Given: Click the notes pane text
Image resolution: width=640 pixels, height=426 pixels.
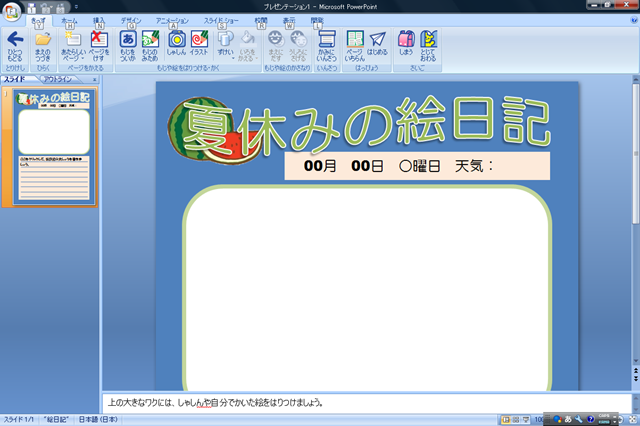Looking at the screenshot, I should pyautogui.click(x=216, y=403).
